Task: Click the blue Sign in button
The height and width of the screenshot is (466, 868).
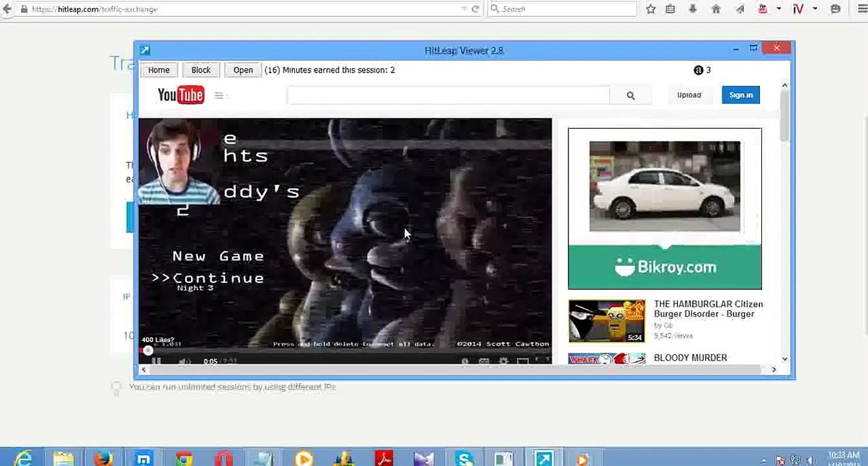Action: tap(741, 95)
